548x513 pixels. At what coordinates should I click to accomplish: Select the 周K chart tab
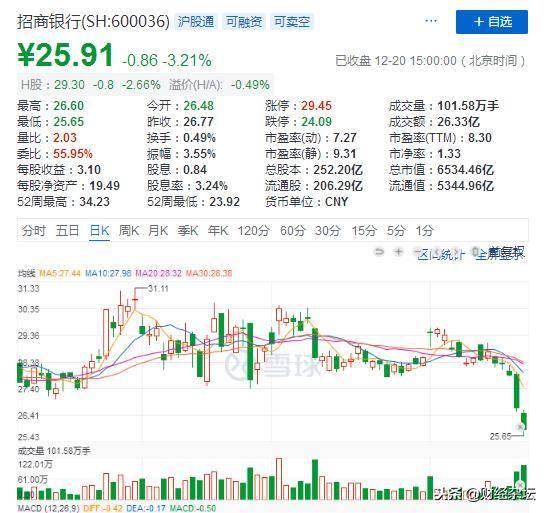(x=129, y=231)
